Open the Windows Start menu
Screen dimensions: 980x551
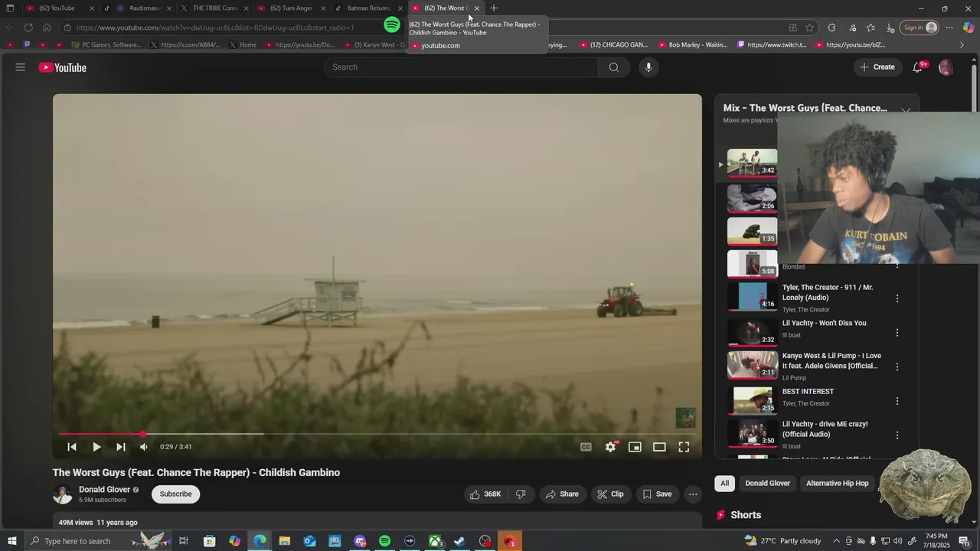12,541
